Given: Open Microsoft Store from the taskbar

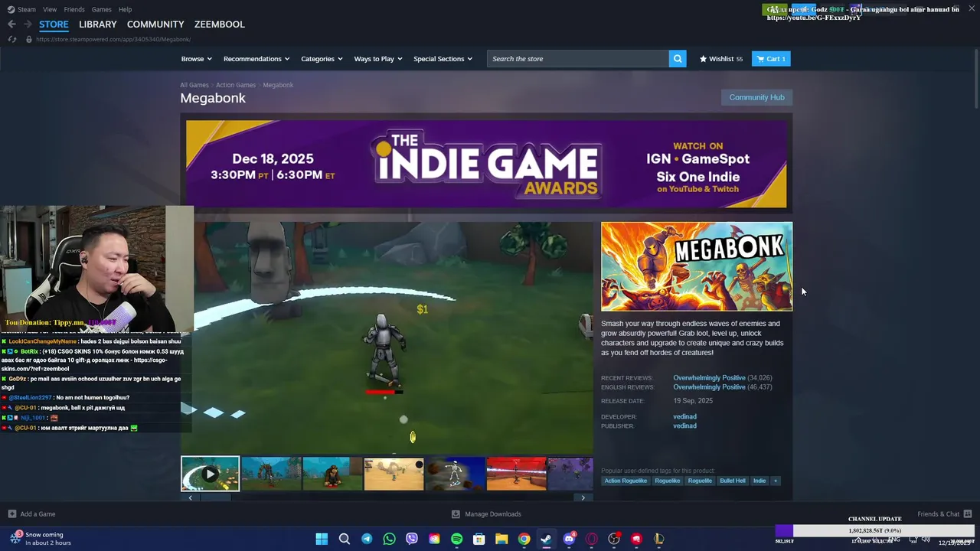Looking at the screenshot, I should [479, 539].
